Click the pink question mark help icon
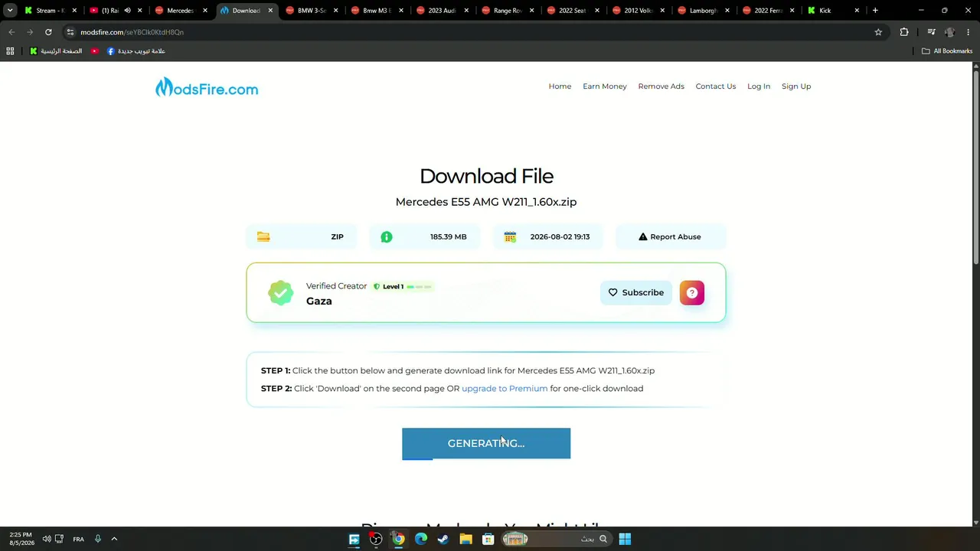The width and height of the screenshot is (980, 551). coord(691,292)
